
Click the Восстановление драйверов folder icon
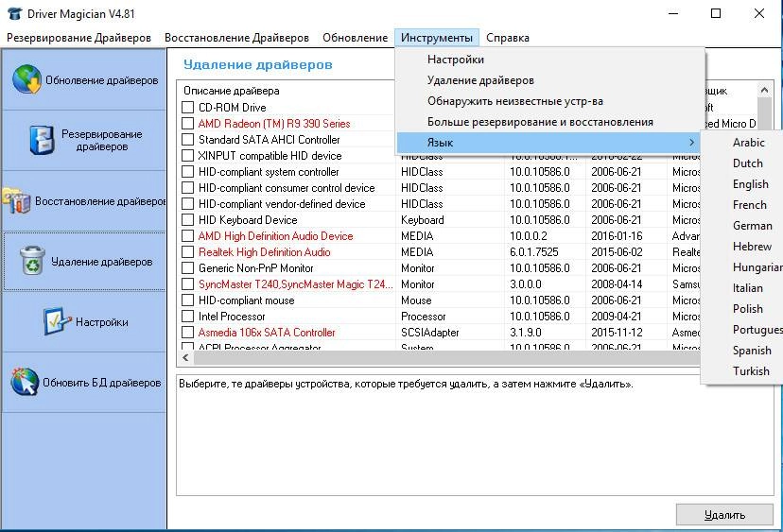click(x=16, y=200)
